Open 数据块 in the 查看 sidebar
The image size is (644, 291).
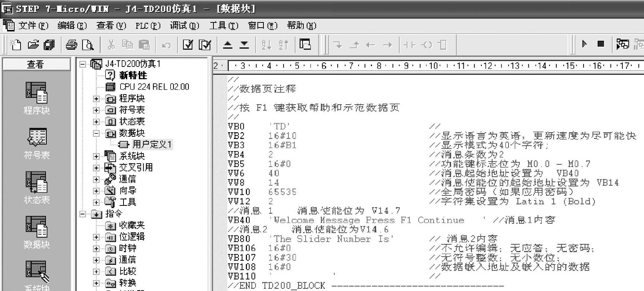[x=36, y=233]
